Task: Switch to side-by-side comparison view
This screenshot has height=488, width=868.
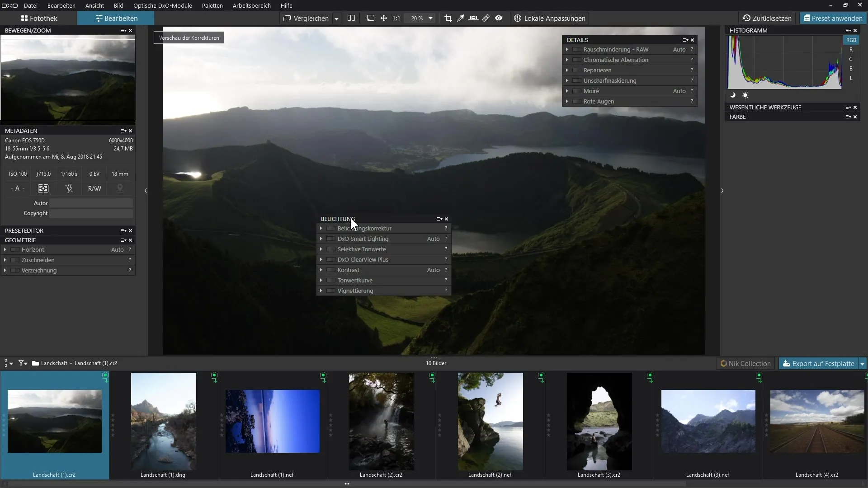Action: click(x=351, y=18)
